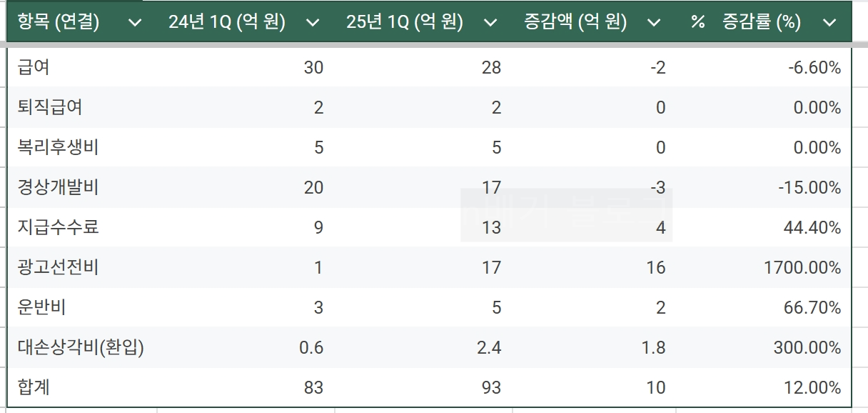Open the 24년 1Q (억 원) column dropdown
868x413 pixels.
(x=313, y=23)
